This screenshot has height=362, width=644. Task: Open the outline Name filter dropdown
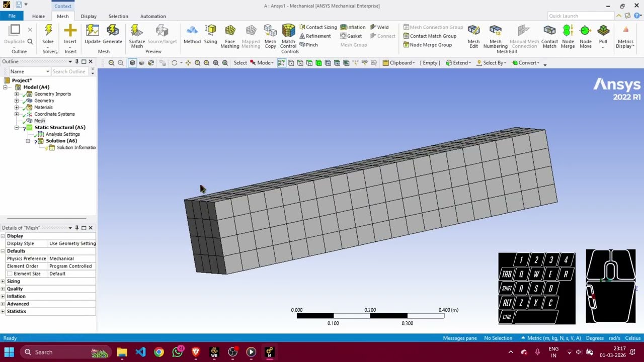[x=29, y=71]
